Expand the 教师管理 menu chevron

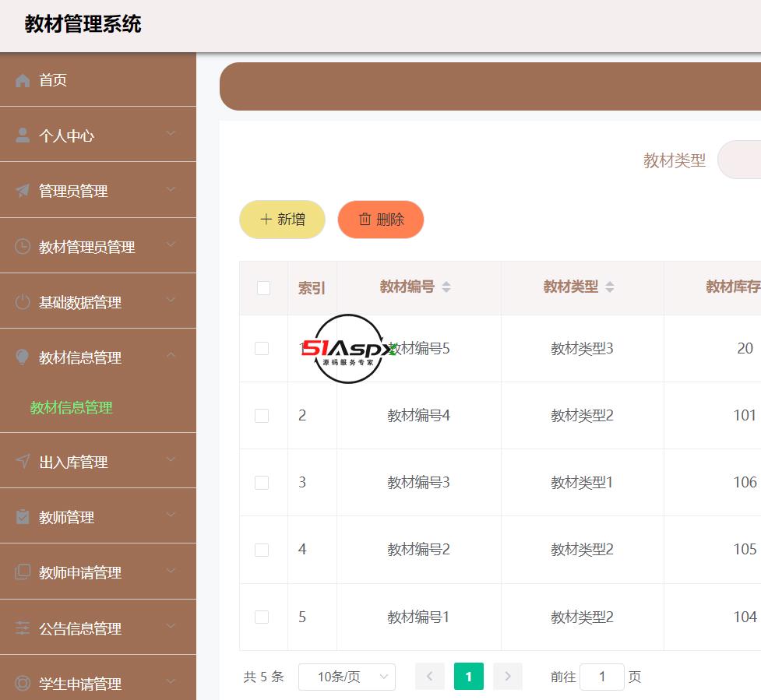(x=171, y=514)
